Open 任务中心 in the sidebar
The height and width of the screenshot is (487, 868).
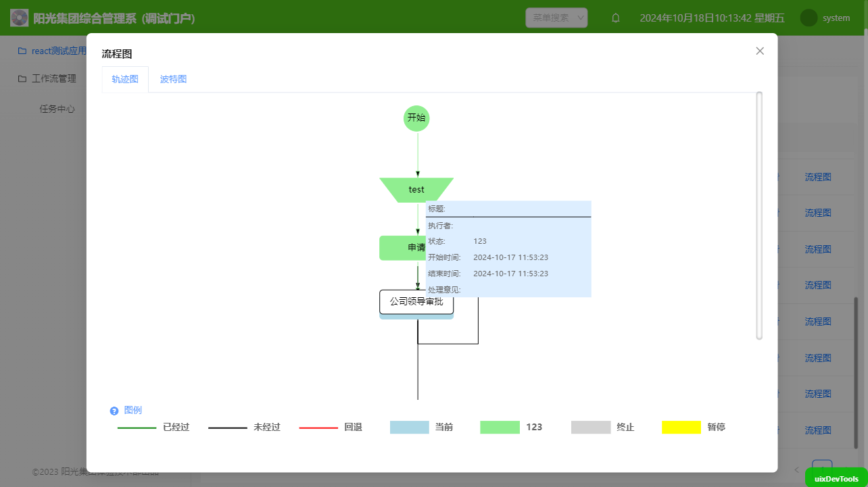point(57,109)
